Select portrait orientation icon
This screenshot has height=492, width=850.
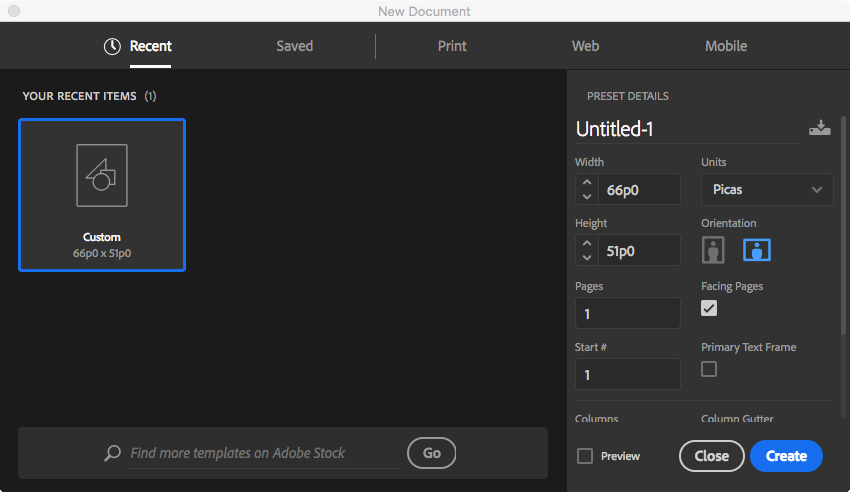click(x=713, y=250)
